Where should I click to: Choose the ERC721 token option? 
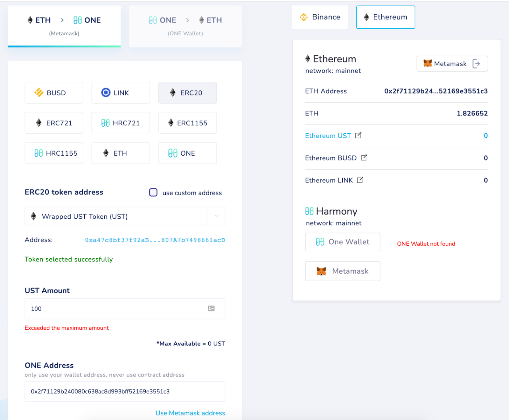(54, 123)
